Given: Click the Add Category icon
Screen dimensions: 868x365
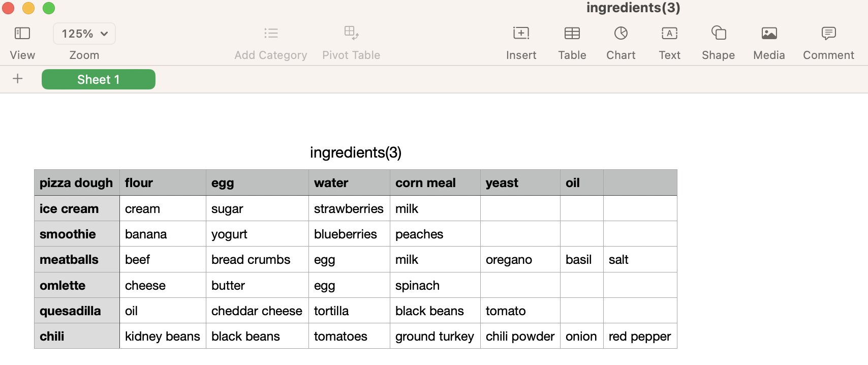Looking at the screenshot, I should click(x=271, y=34).
